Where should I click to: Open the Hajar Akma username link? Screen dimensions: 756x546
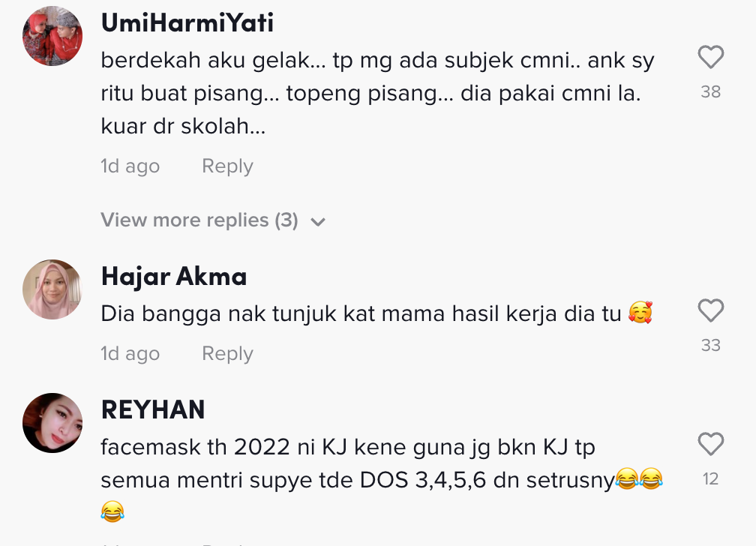(173, 277)
